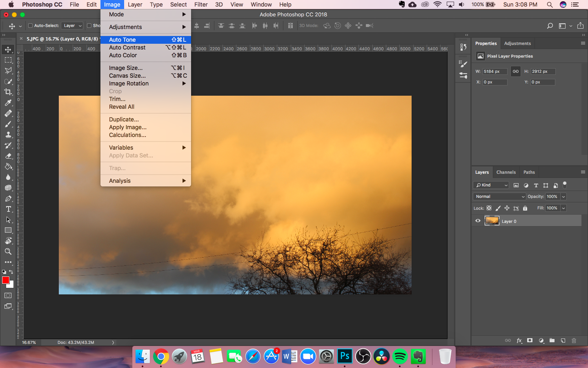
Task: Open Kind filter type dropdown
Action: [x=491, y=185]
